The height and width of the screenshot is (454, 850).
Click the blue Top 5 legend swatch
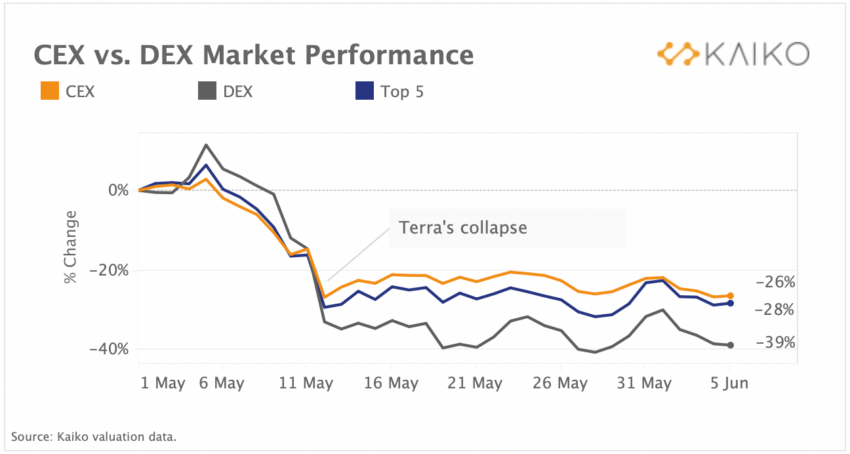364,91
